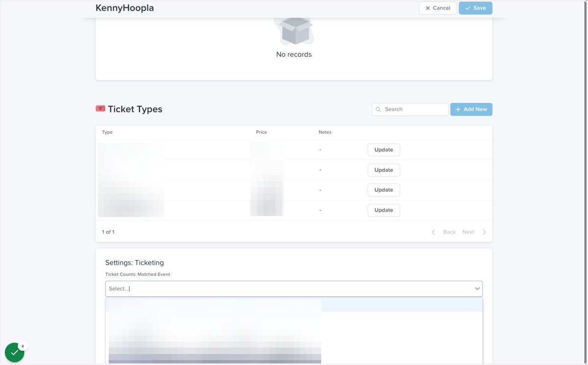
Task: Click the dropdown chevron of Matched Event
Action: 477,289
